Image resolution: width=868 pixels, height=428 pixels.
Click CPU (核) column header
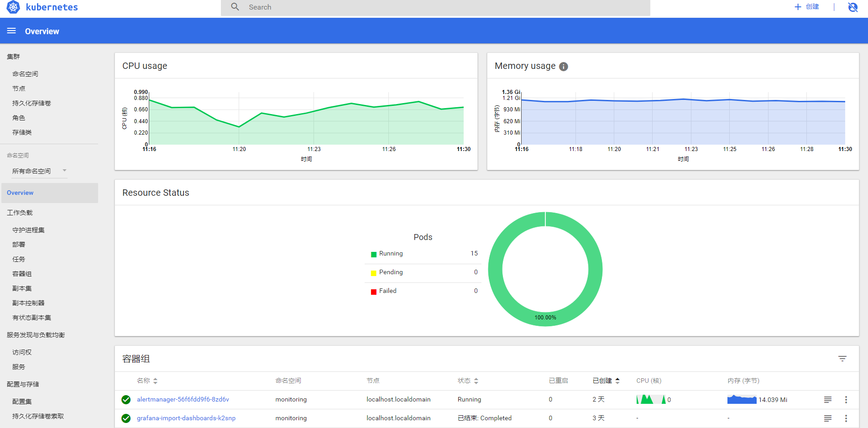[648, 381]
